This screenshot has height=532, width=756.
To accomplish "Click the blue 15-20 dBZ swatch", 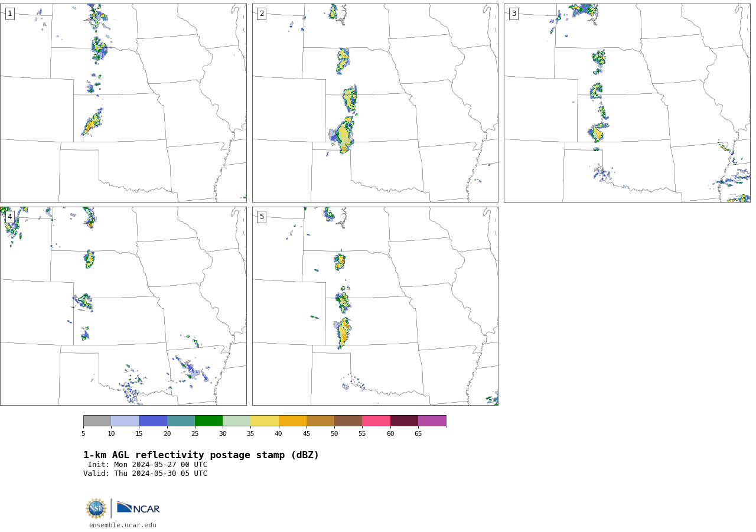I will tap(153, 420).
